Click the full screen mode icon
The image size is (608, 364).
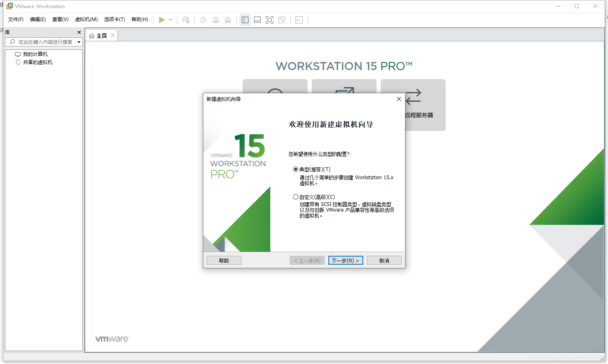click(x=270, y=20)
